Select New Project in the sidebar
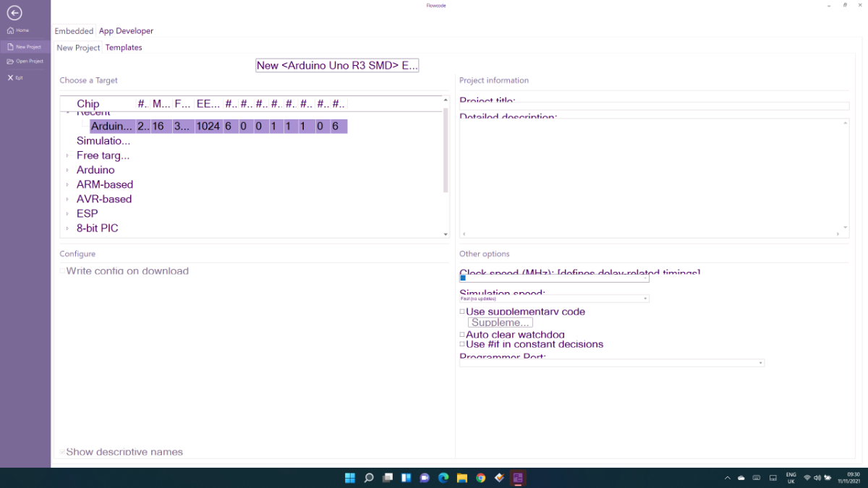 pyautogui.click(x=25, y=46)
